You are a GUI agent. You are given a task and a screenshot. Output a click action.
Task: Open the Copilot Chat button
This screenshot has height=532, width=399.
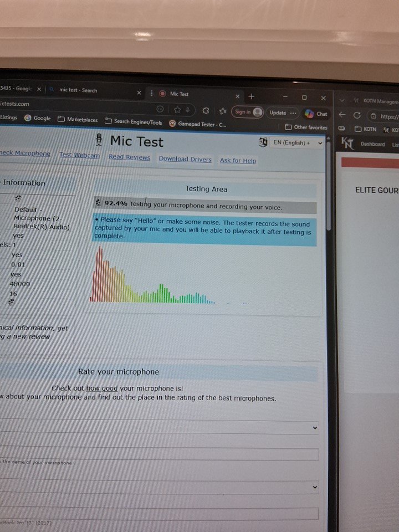point(316,114)
